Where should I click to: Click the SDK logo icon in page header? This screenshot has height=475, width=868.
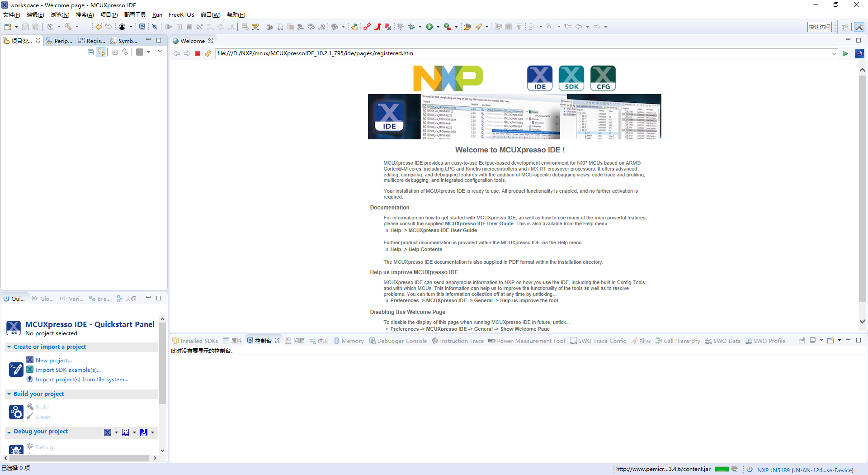tap(571, 78)
